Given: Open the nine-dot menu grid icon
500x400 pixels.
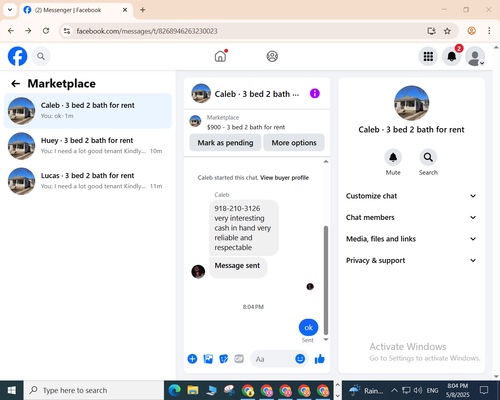Looking at the screenshot, I should (x=428, y=56).
